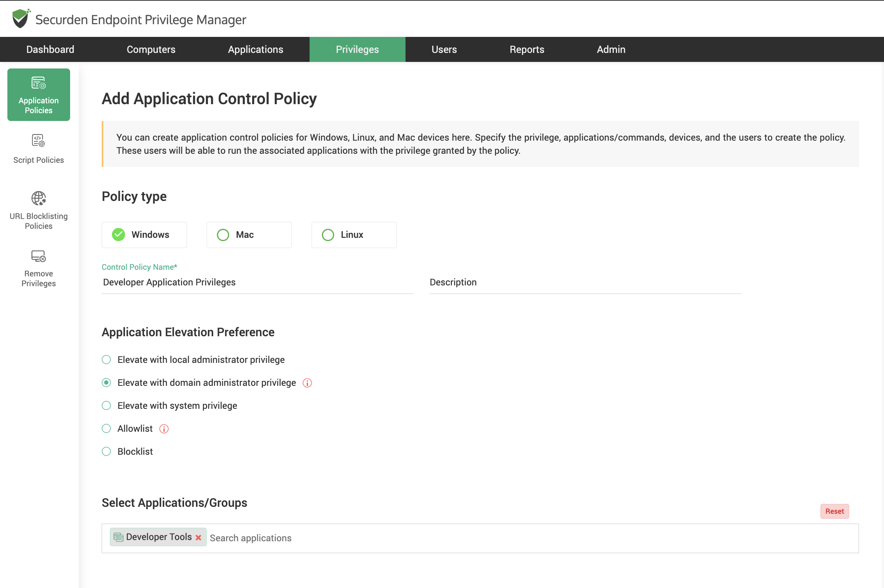Click the Reset button
This screenshot has height=588, width=884.
coord(834,511)
